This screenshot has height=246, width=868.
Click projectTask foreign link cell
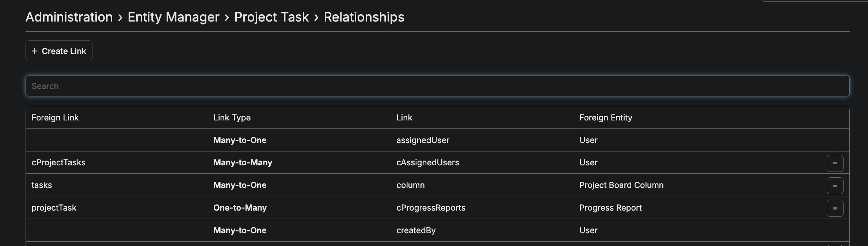(54, 208)
